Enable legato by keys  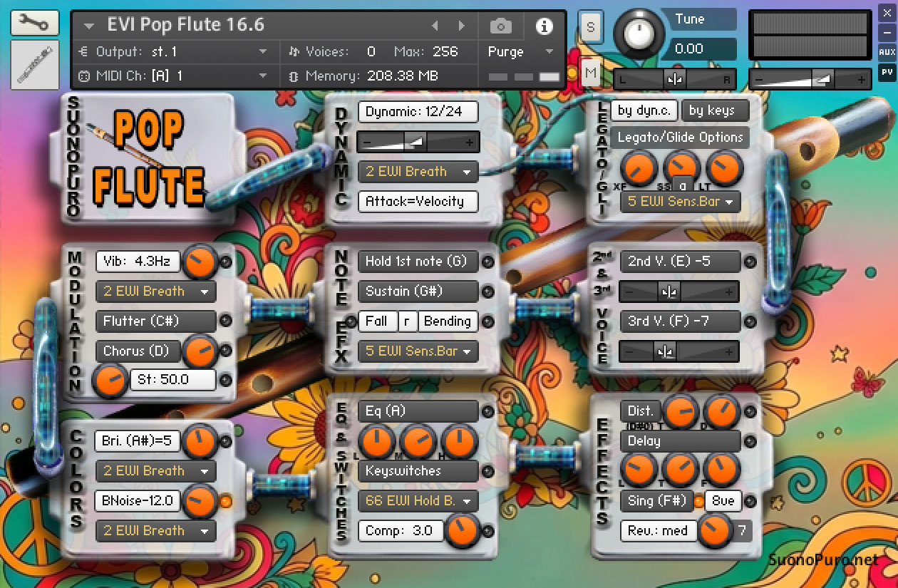[x=715, y=110]
